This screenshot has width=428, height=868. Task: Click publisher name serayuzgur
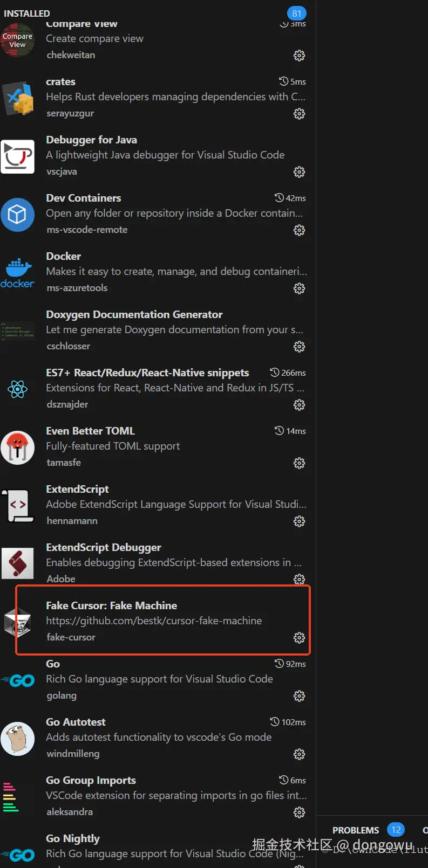[70, 114]
